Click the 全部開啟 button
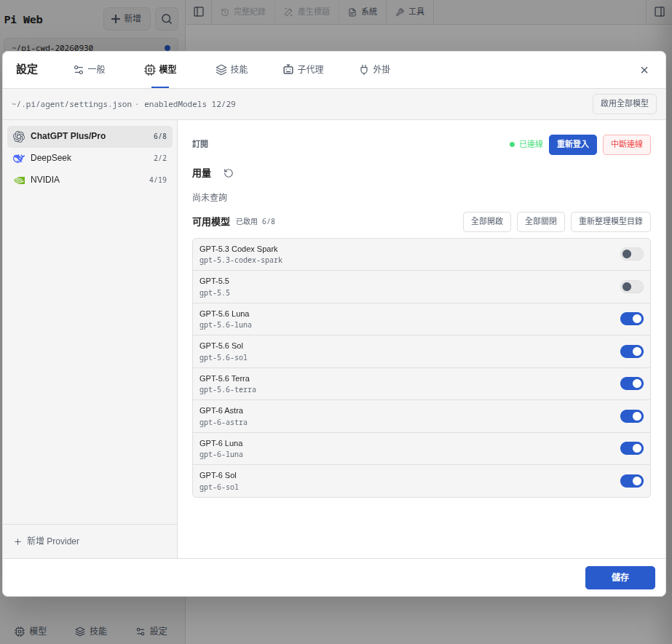 coord(487,221)
